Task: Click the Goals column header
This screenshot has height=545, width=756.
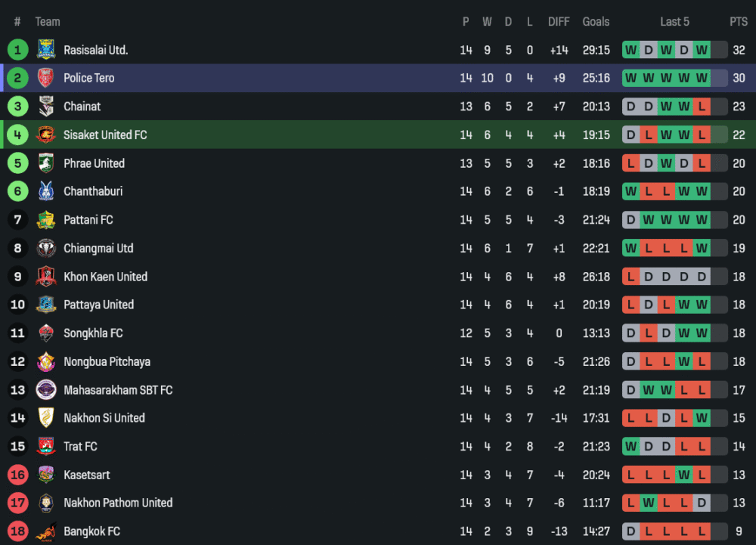Action: pyautogui.click(x=596, y=22)
